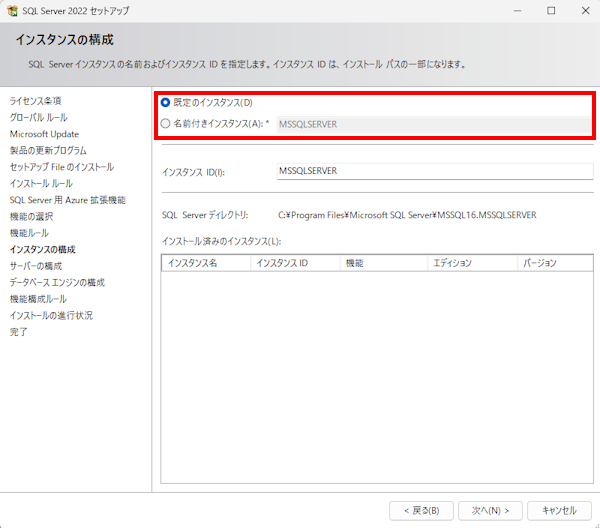This screenshot has height=528, width=600.
Task: Select the 既定のインスタンス(D) radio button
Action: [165, 103]
